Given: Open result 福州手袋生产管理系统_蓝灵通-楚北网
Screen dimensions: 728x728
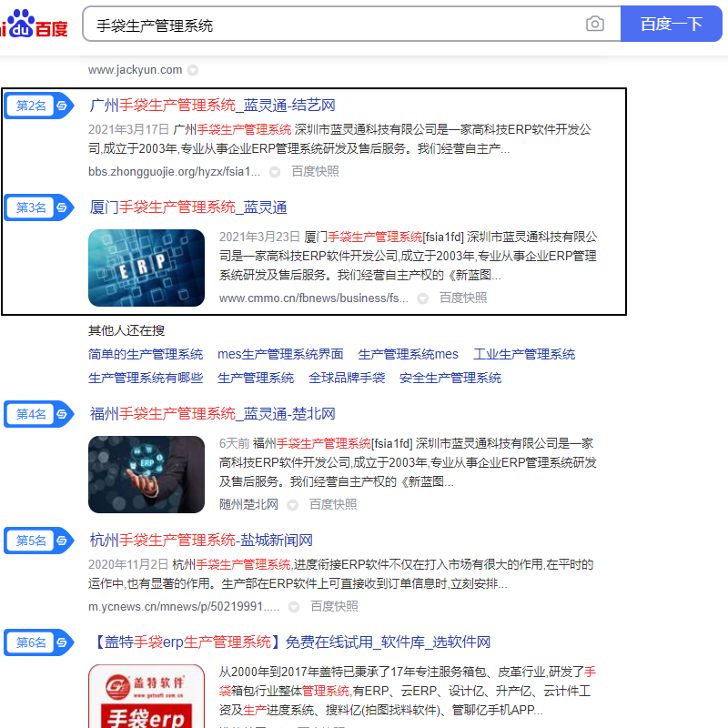Looking at the screenshot, I should (x=212, y=414).
